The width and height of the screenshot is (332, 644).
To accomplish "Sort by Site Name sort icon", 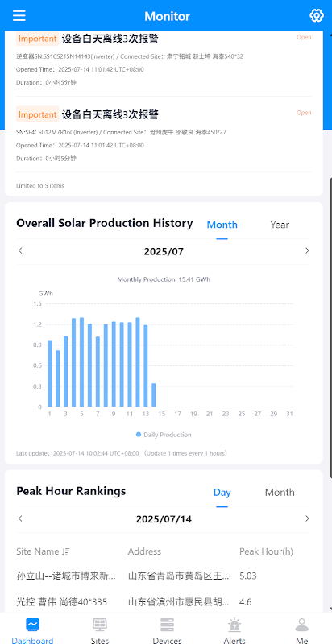I will tap(66, 552).
